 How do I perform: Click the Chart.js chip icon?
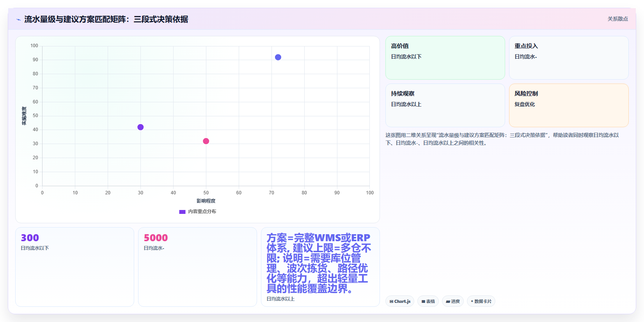point(391,302)
